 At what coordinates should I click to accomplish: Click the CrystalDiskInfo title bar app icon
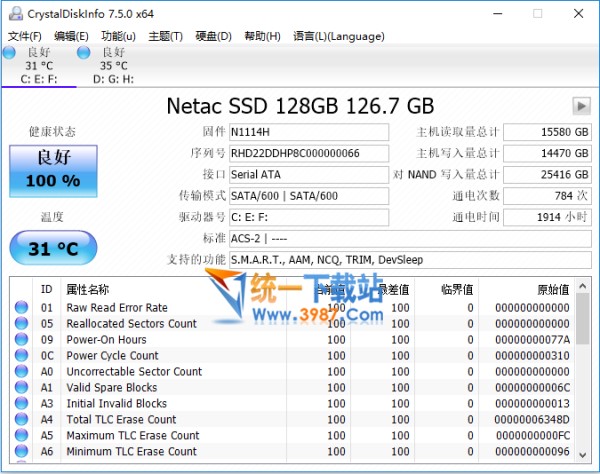[x=16, y=14]
